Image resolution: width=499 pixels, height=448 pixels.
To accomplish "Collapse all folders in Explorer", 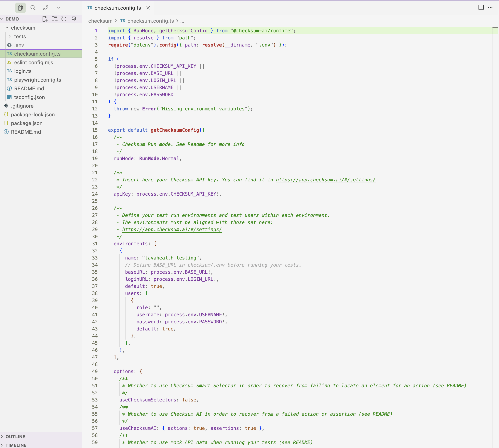I will 73,19.
